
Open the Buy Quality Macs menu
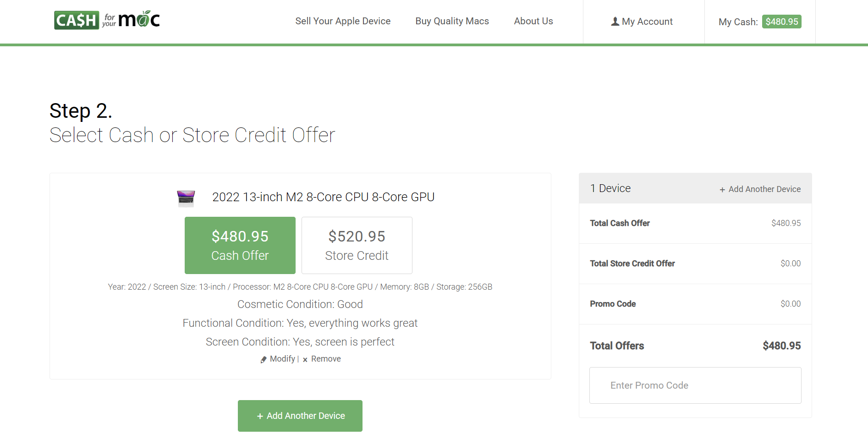452,21
